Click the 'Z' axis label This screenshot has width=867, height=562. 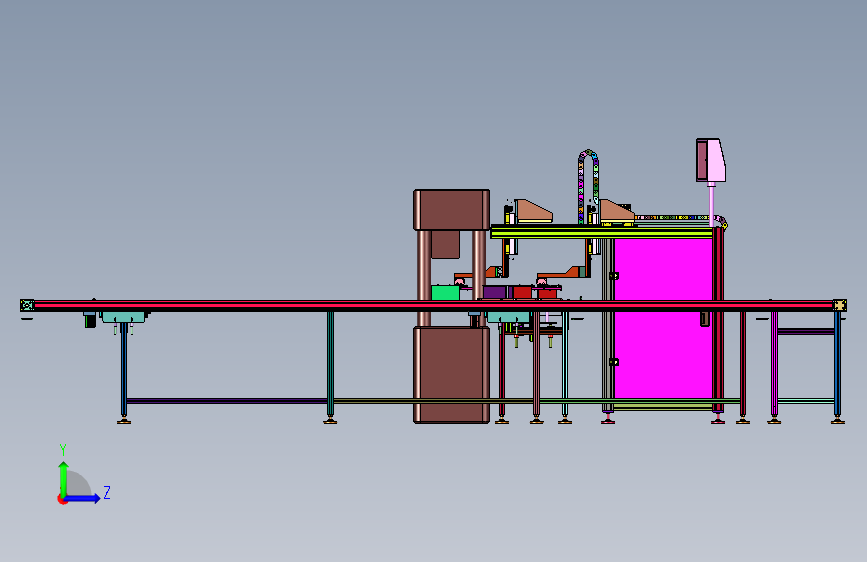[x=107, y=492]
